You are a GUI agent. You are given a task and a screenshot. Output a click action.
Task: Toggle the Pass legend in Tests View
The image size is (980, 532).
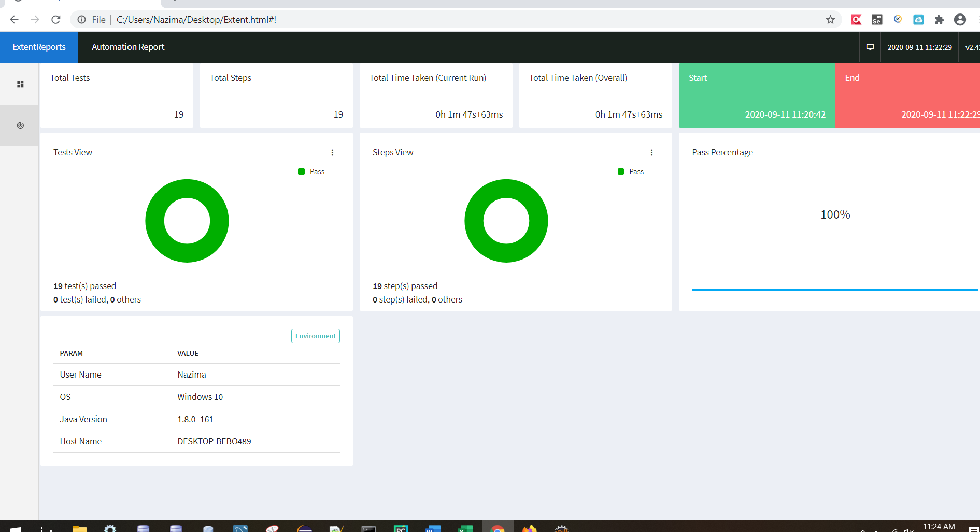coord(311,171)
